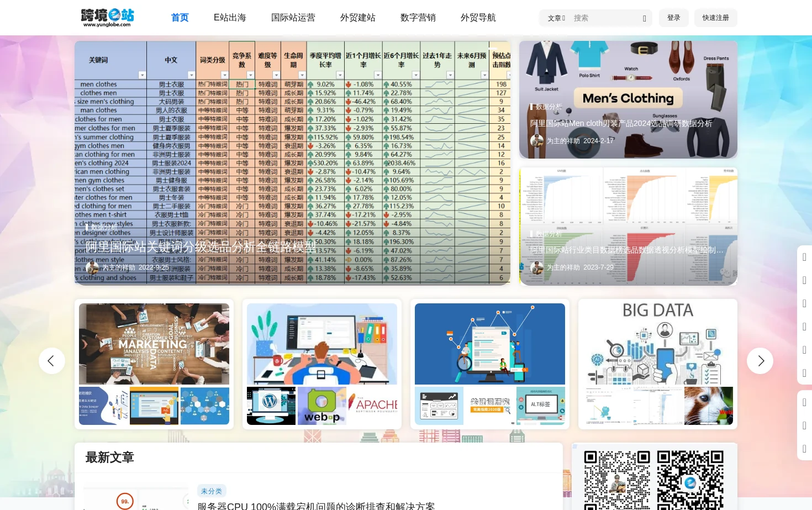The height and width of the screenshot is (510, 812).
Task: Click the red panda photo thumbnail
Action: coord(709,406)
